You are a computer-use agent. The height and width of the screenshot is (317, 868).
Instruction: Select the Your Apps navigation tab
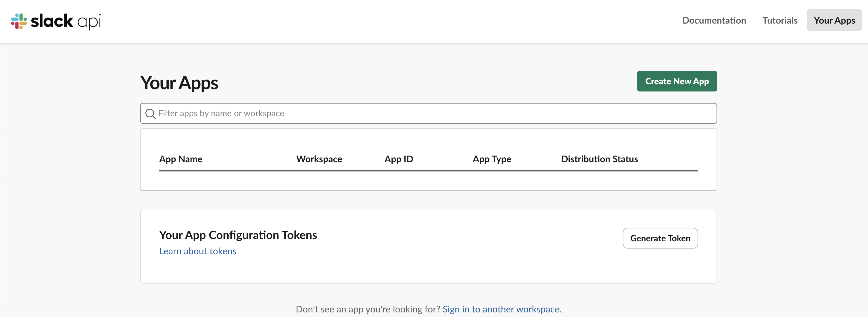click(x=834, y=20)
